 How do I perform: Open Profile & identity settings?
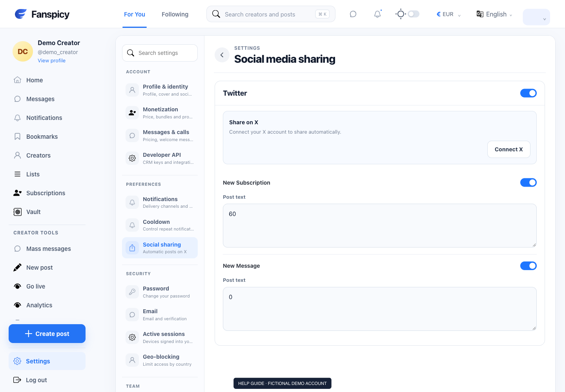pyautogui.click(x=160, y=90)
